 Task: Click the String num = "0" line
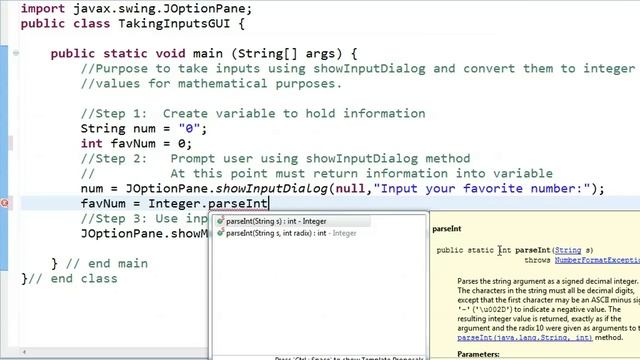click(x=144, y=129)
